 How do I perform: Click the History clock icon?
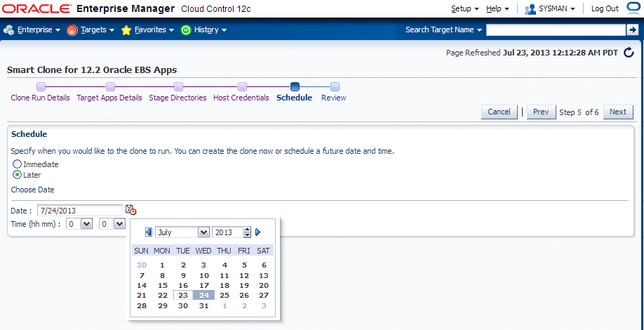click(186, 30)
